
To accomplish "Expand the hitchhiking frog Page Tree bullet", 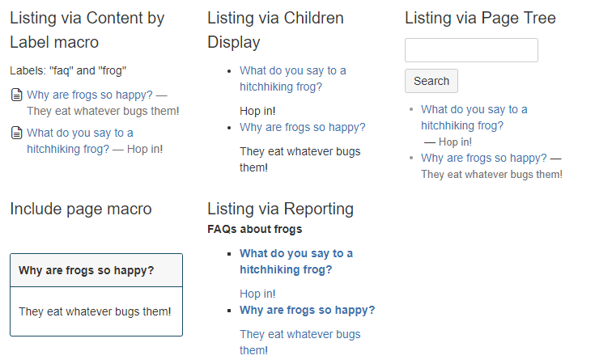I will [x=411, y=109].
